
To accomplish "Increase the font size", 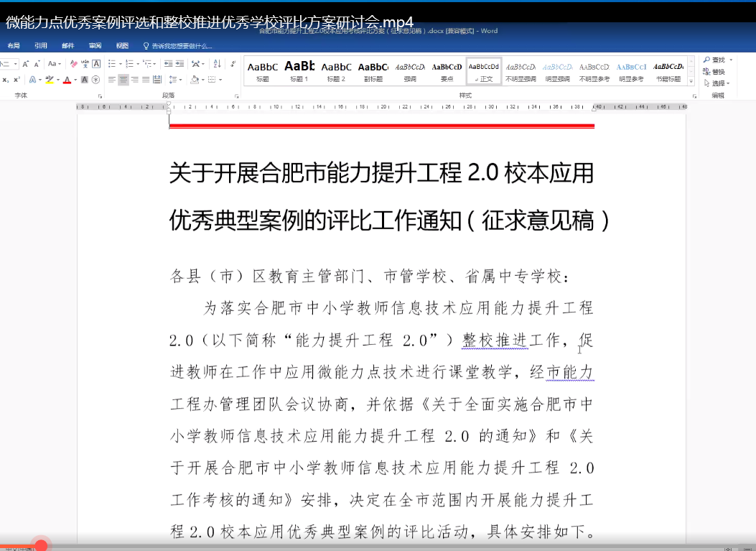I will point(26,64).
